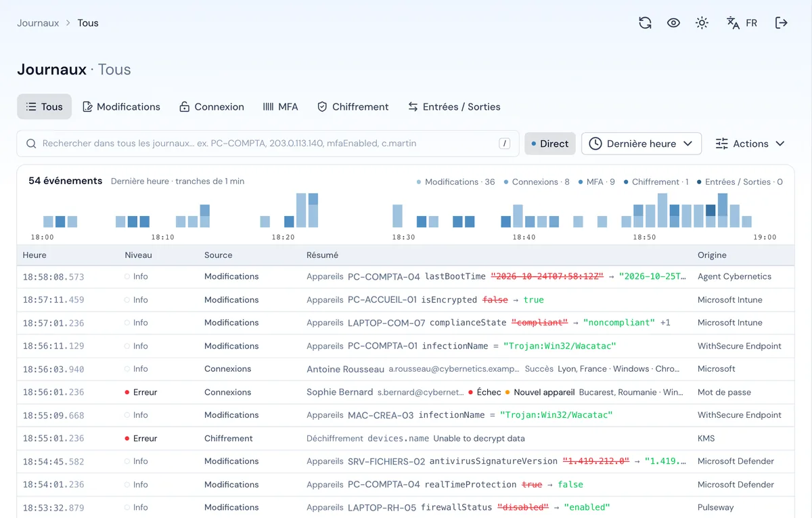Viewport: 812px width, 518px height.
Task: Click the magnifier search icon
Action: [x=31, y=144]
